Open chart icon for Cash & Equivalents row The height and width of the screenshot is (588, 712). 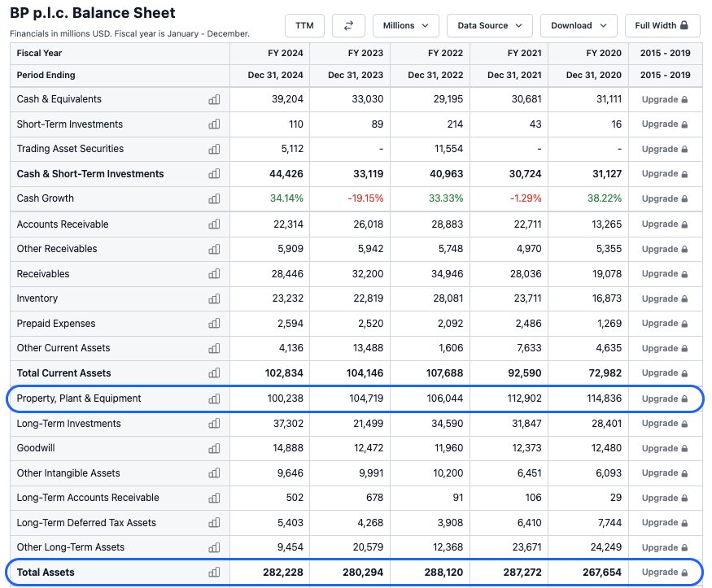coord(214,99)
